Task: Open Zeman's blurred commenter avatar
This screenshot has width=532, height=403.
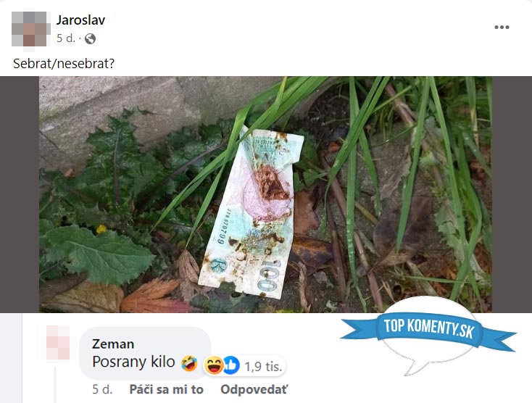Action: [x=59, y=342]
